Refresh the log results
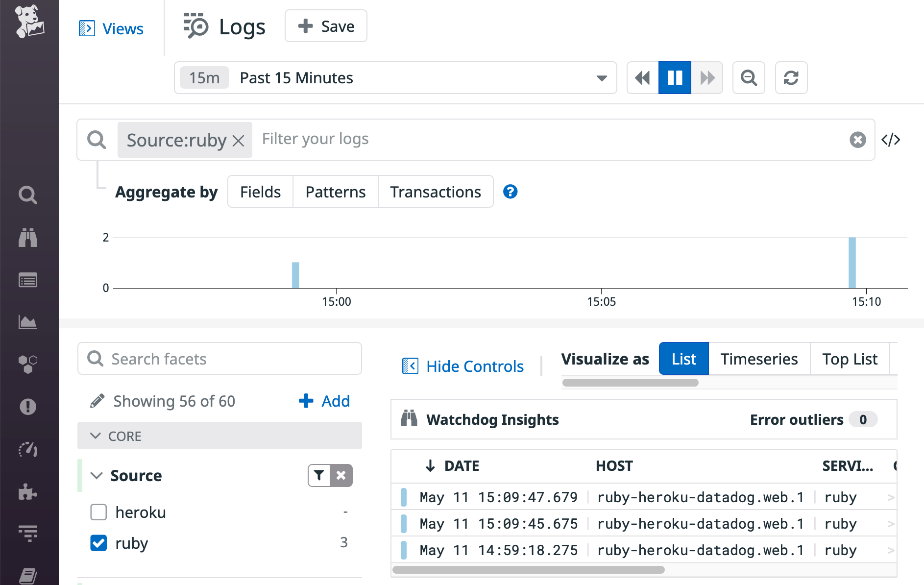 pyautogui.click(x=791, y=77)
